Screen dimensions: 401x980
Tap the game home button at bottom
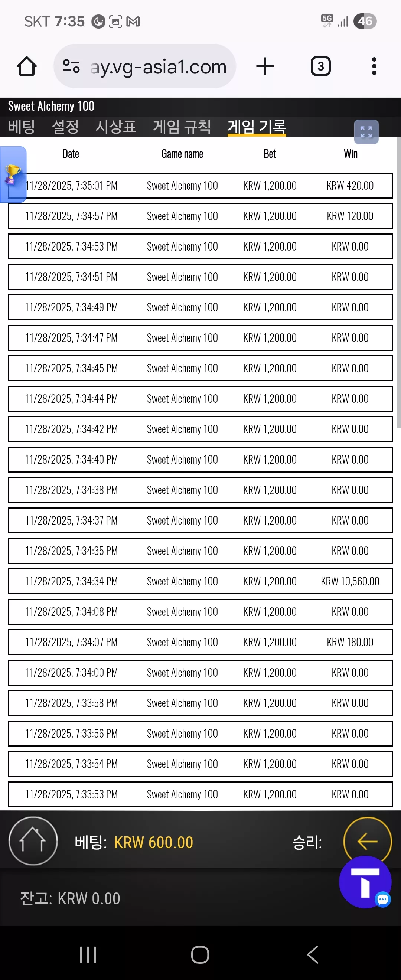click(33, 841)
